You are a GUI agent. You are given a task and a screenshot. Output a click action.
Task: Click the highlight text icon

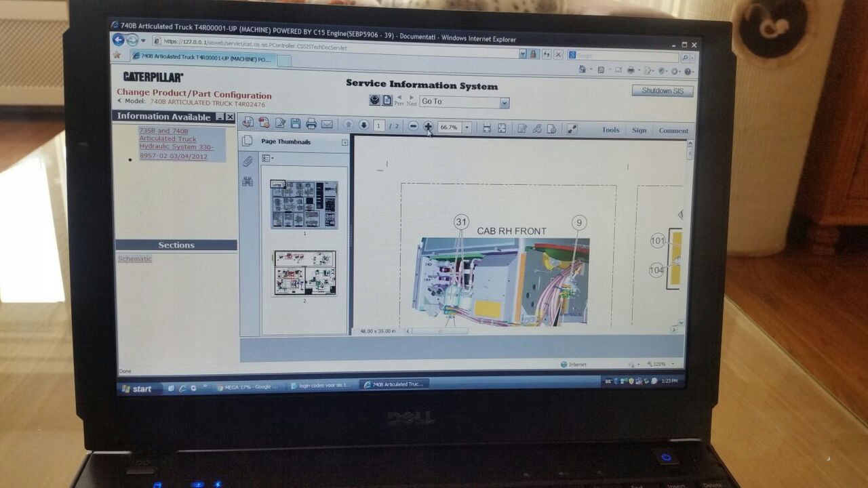(536, 129)
